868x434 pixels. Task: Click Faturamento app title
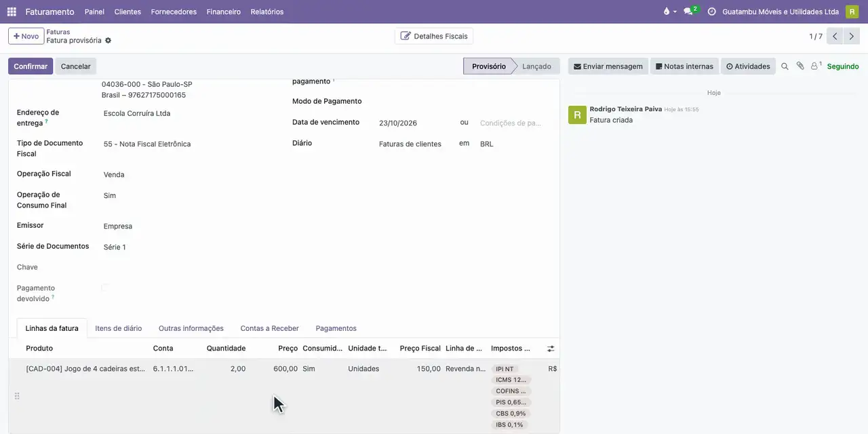coord(50,12)
